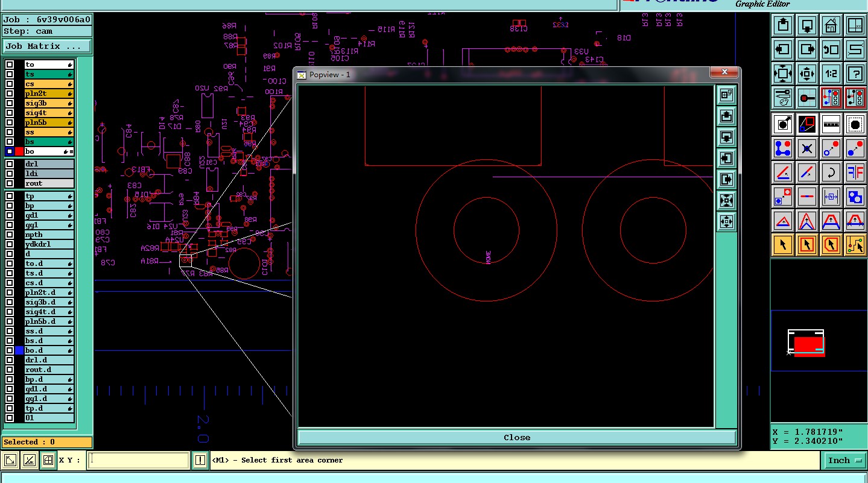Select the rectangle area pointer tool

tap(807, 245)
